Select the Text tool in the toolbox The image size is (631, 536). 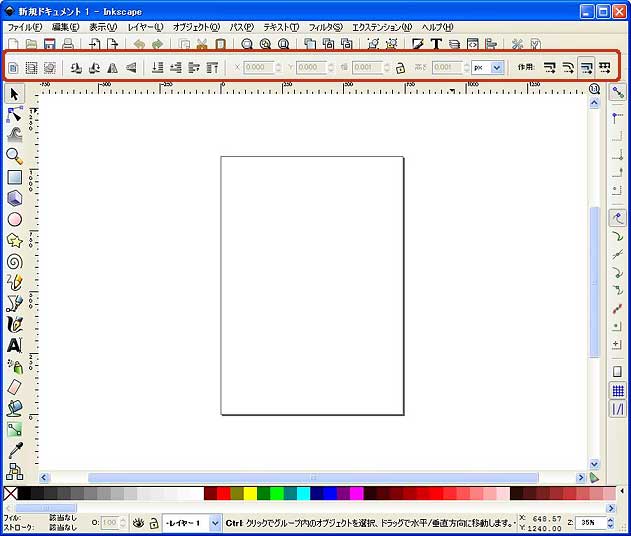tap(14, 345)
